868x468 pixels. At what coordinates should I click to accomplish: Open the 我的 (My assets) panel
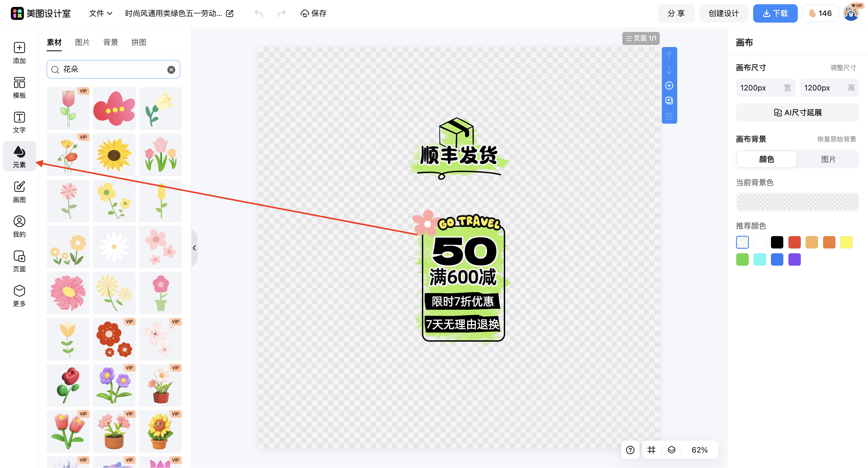[x=19, y=226]
